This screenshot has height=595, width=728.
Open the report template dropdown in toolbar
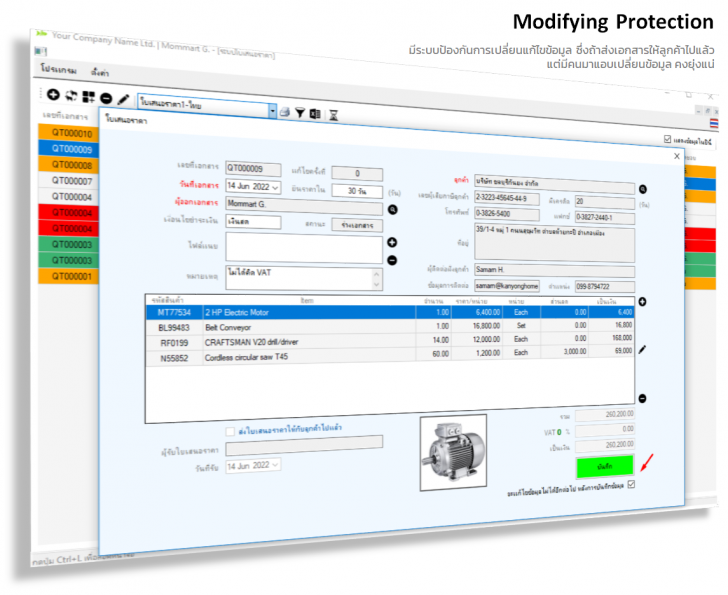click(x=273, y=111)
